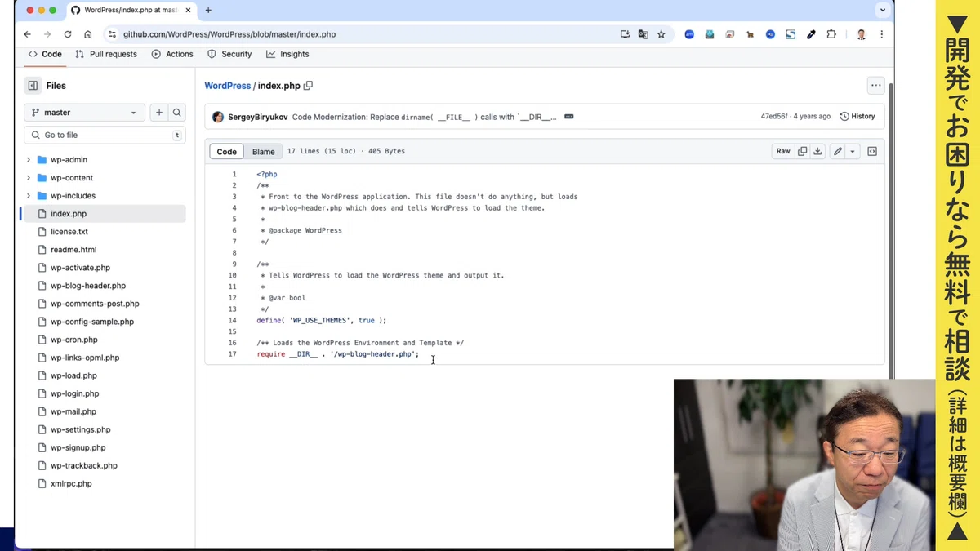The width and height of the screenshot is (980, 551).
Task: Open the repository Code tab
Action: click(x=45, y=54)
